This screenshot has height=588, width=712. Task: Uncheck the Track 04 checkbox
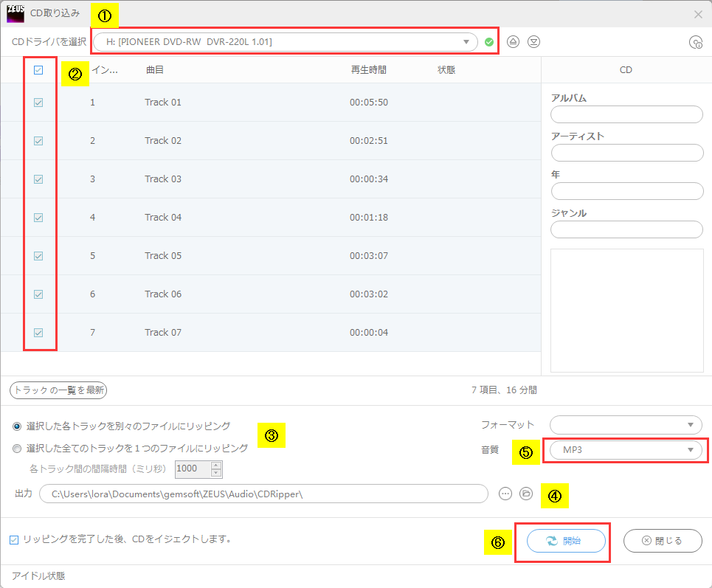[38, 218]
